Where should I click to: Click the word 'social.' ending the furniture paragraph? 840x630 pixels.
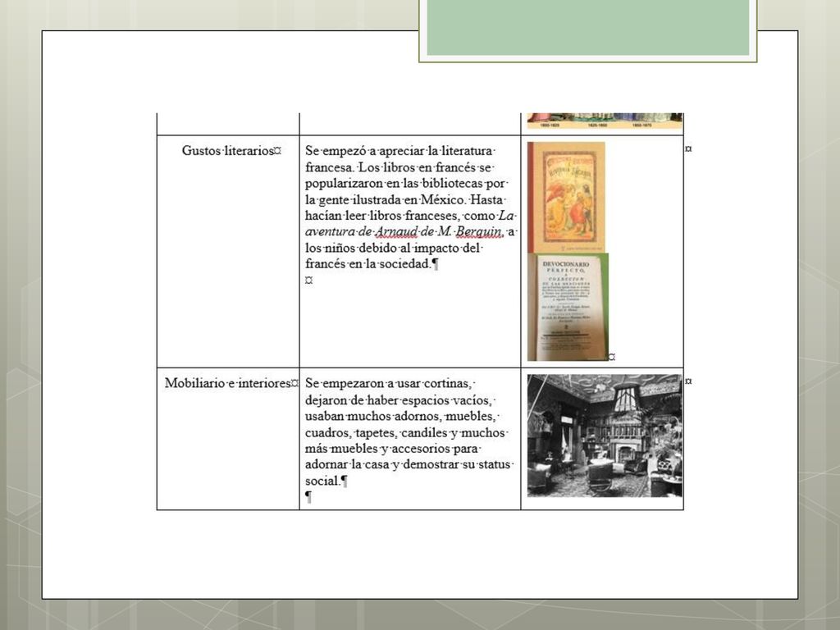click(322, 481)
